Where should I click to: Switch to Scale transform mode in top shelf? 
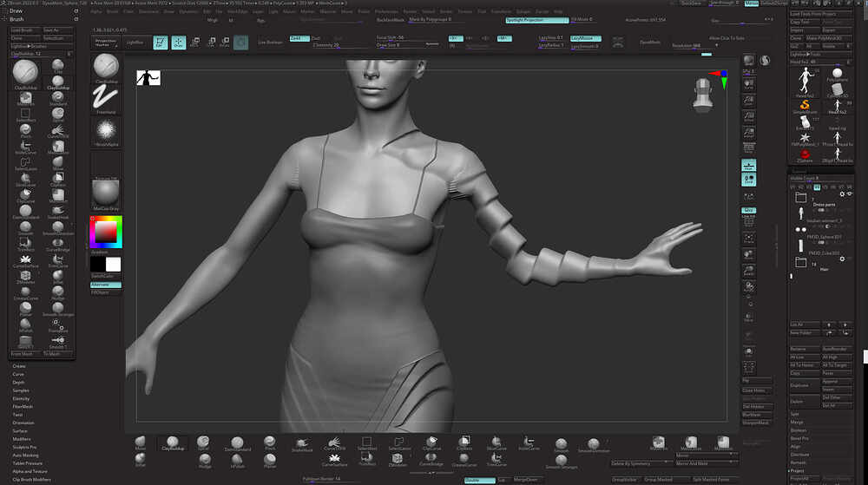(211, 42)
